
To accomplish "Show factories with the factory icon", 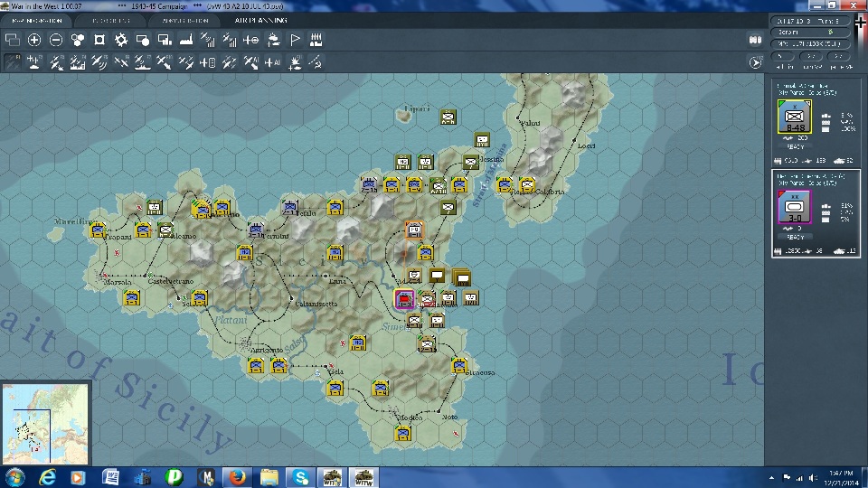I will (186, 40).
